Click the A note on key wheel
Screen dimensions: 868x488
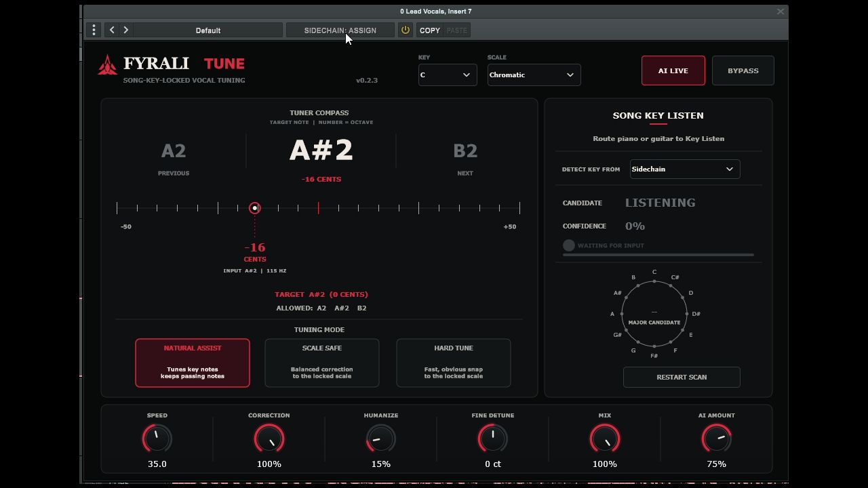[x=612, y=314]
